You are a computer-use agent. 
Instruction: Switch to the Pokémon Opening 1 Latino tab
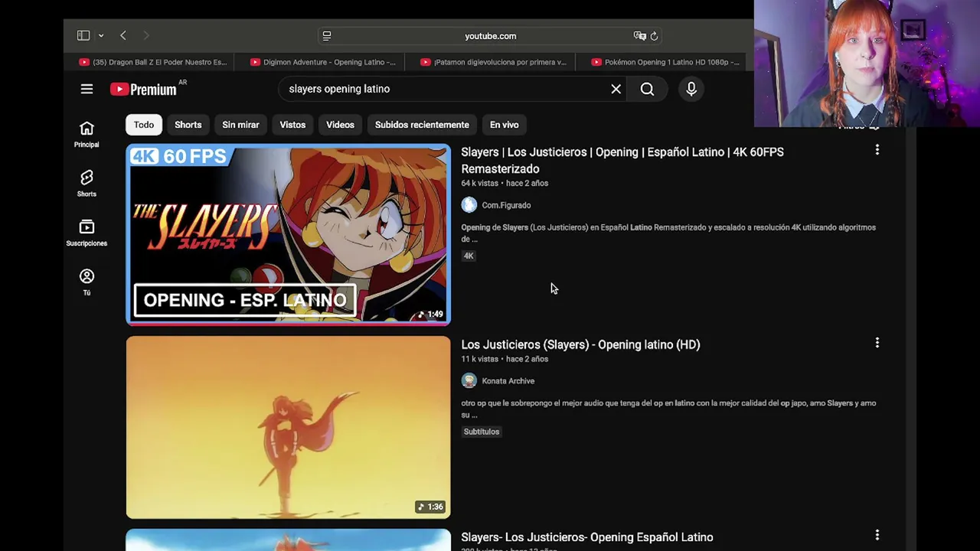pyautogui.click(x=665, y=62)
